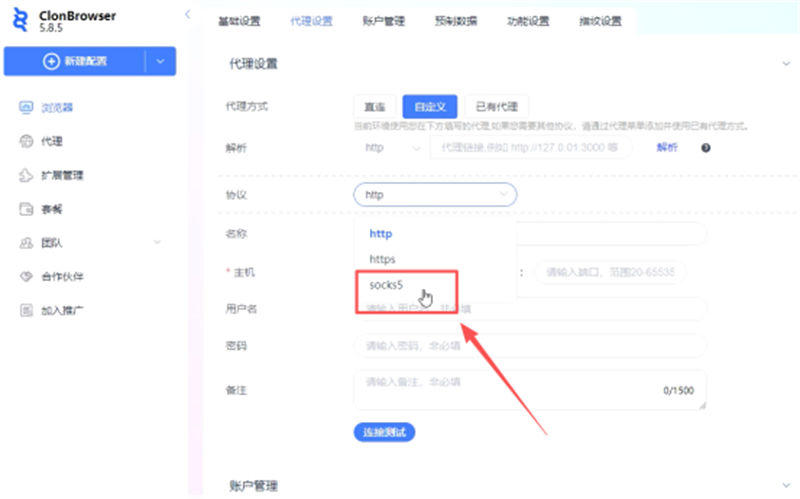Focus the 密码 password input field
This screenshot has width=800, height=499.
pos(531,346)
